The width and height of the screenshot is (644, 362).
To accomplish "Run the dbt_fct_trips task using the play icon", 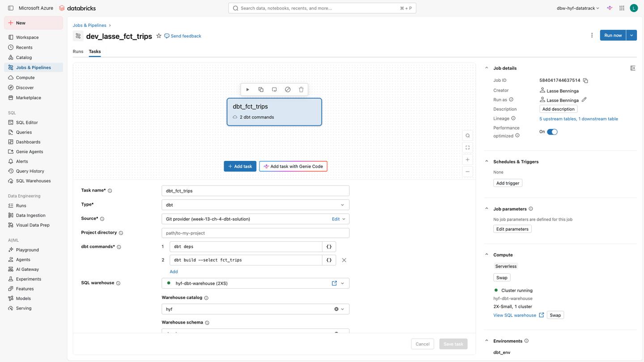I will 248,89.
